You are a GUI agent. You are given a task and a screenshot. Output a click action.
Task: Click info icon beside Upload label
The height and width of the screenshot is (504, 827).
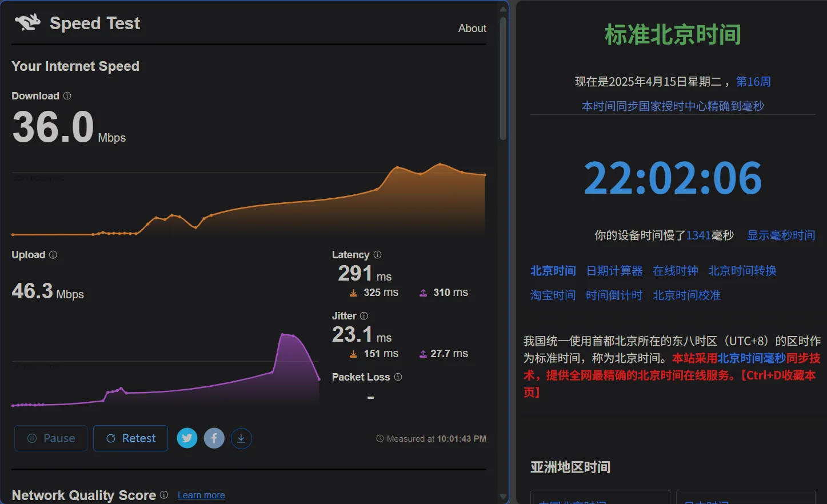point(53,255)
